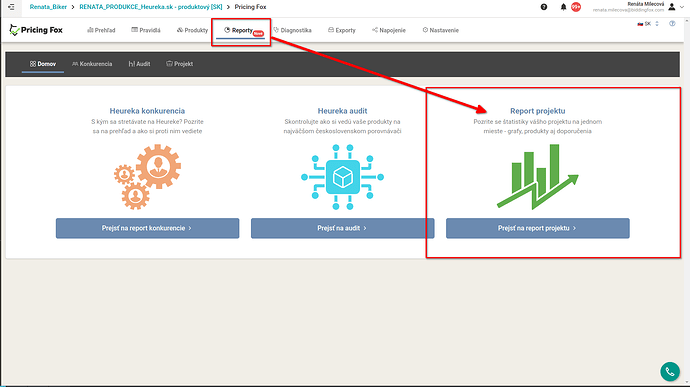
Task: Click the green bar chart illustration
Action: (538, 177)
